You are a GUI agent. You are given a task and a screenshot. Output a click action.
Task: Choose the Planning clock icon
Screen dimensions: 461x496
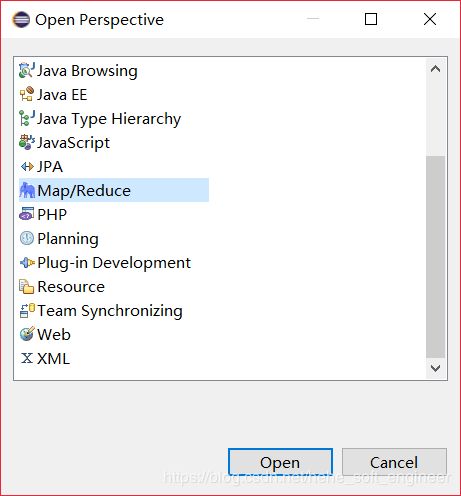[27, 238]
